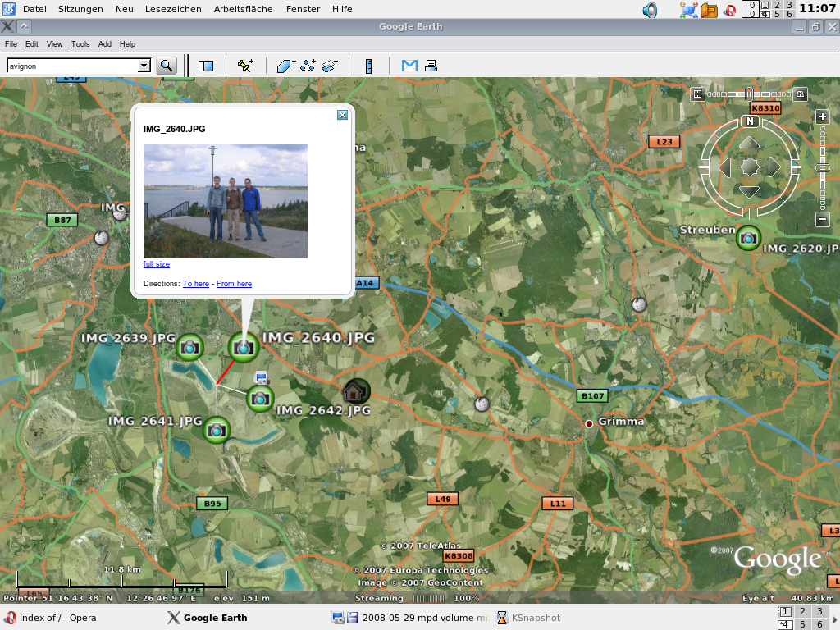Click the email envelope icon
Viewport: 840px width, 630px height.
409,66
